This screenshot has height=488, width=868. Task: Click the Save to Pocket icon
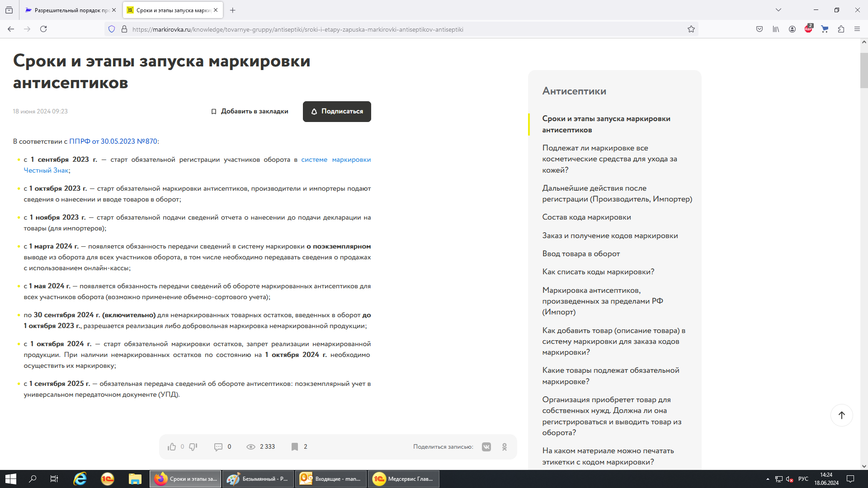coord(759,29)
